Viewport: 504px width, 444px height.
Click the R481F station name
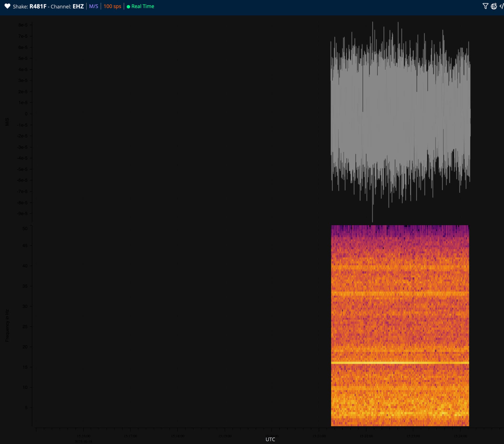pyautogui.click(x=38, y=6)
